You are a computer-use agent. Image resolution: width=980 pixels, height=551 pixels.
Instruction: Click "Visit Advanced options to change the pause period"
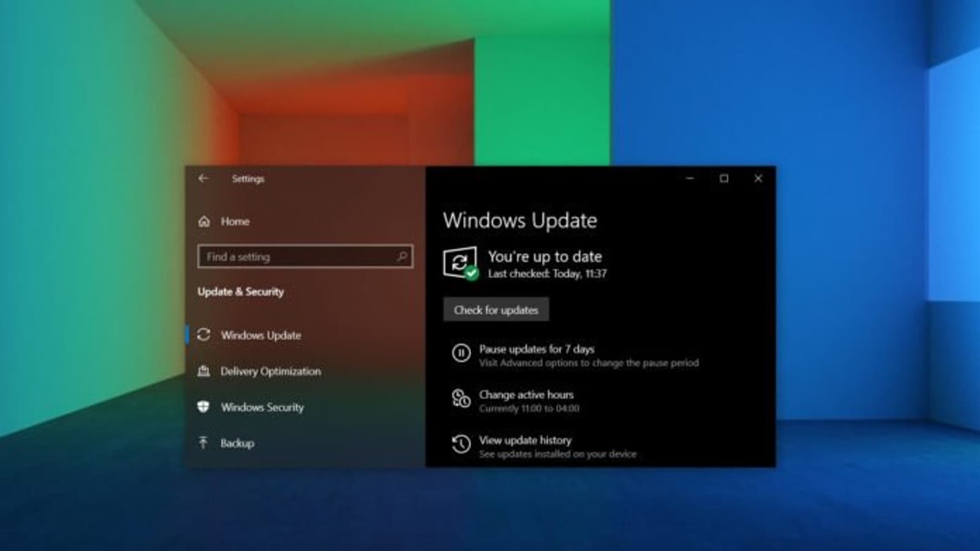pyautogui.click(x=589, y=363)
